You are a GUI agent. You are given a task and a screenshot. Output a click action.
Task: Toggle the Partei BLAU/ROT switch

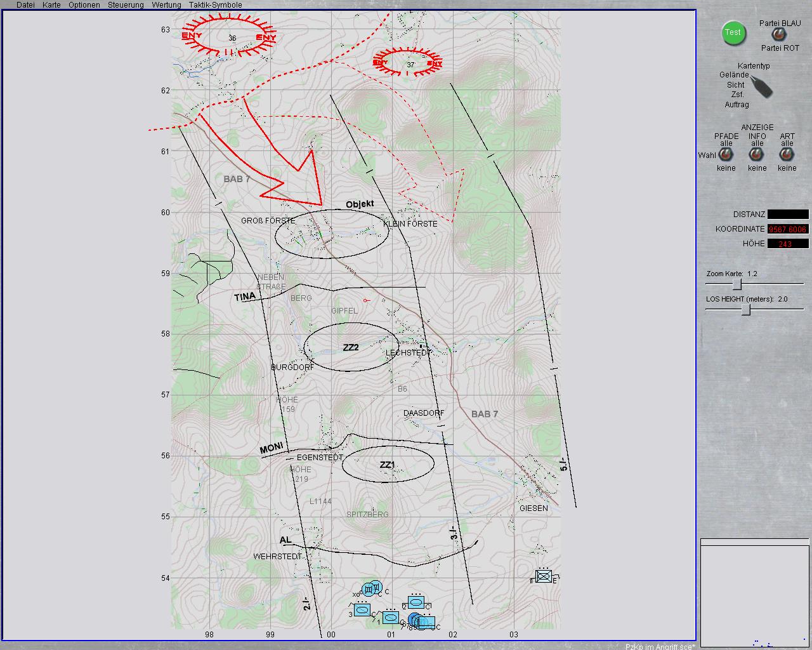click(x=777, y=35)
